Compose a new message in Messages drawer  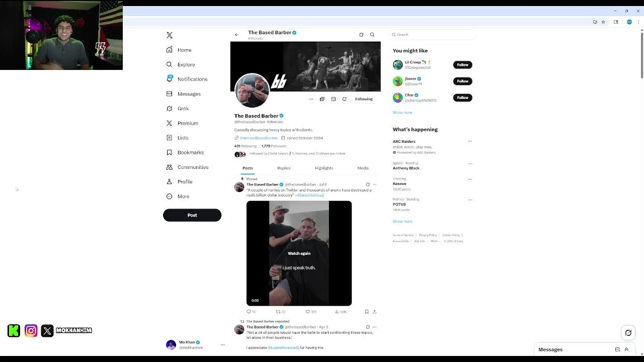[x=617, y=349]
